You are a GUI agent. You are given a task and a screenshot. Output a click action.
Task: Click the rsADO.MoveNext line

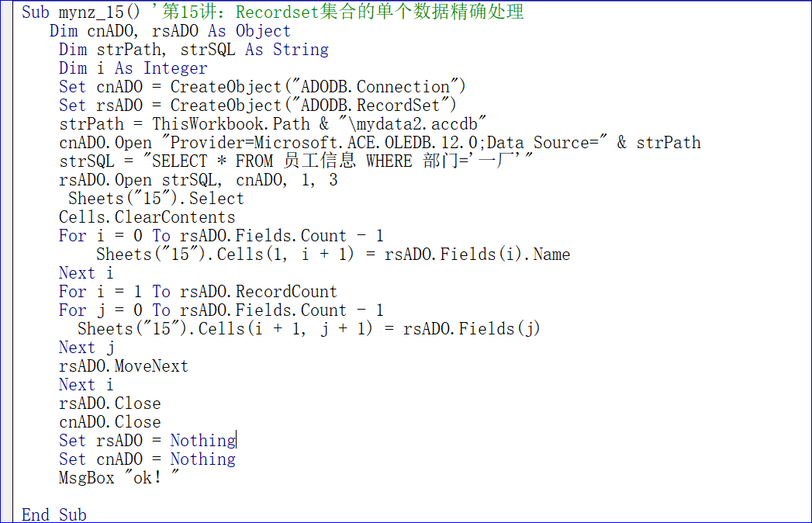pyautogui.click(x=123, y=366)
